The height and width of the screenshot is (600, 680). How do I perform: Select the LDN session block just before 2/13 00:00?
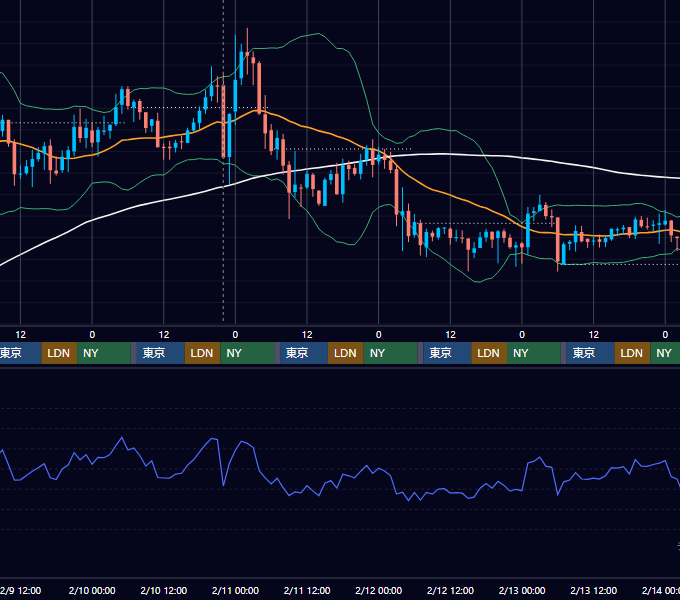tap(489, 353)
